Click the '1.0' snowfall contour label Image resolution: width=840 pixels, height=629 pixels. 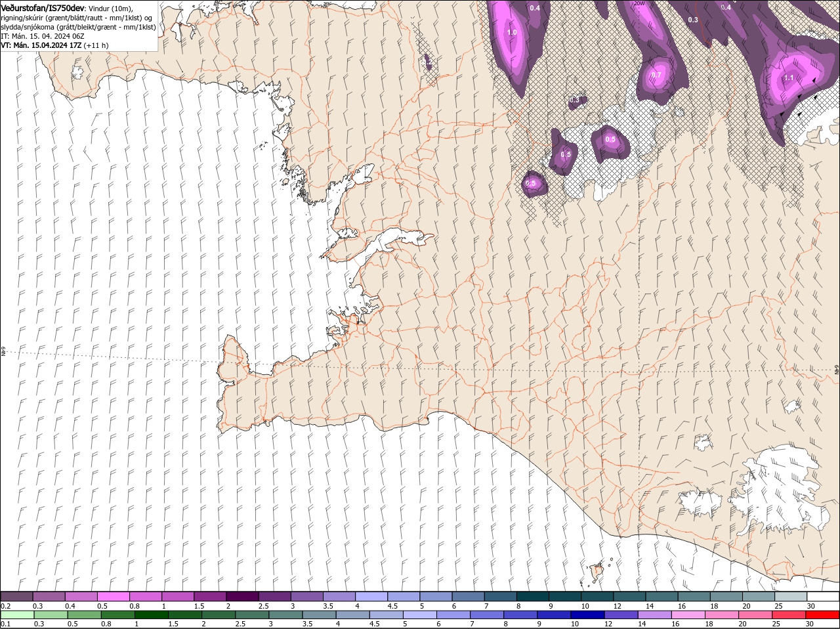pos(512,32)
